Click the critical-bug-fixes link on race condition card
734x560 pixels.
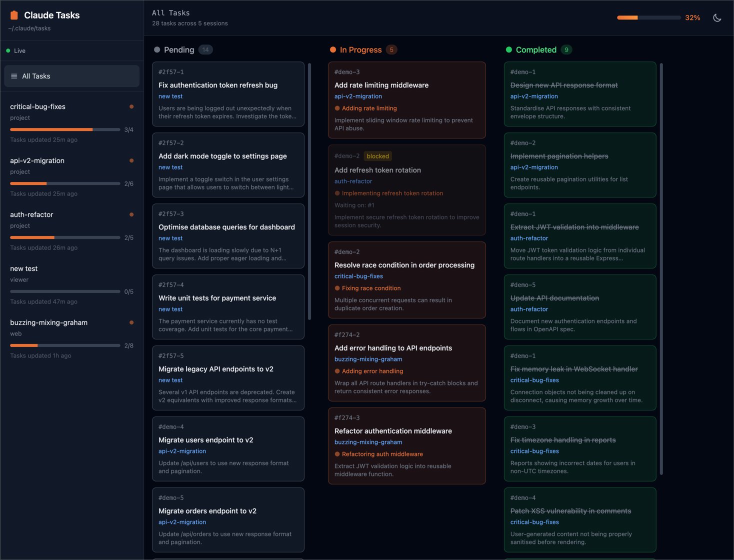358,276
